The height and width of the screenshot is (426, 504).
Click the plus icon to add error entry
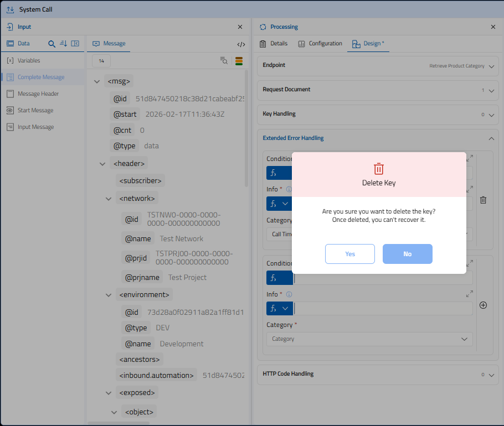coord(483,305)
